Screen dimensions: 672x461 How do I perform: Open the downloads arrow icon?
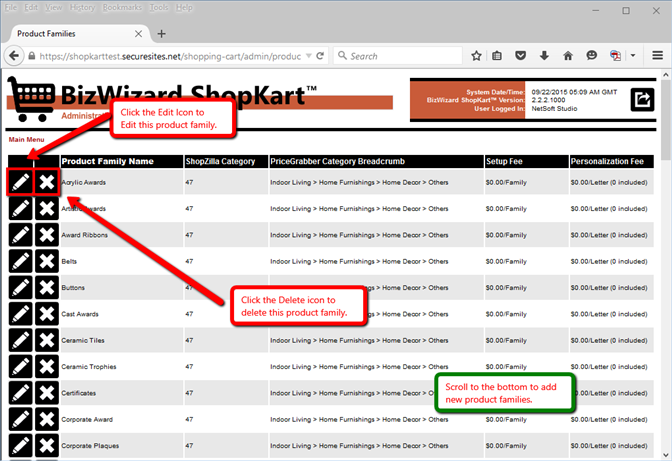[544, 56]
